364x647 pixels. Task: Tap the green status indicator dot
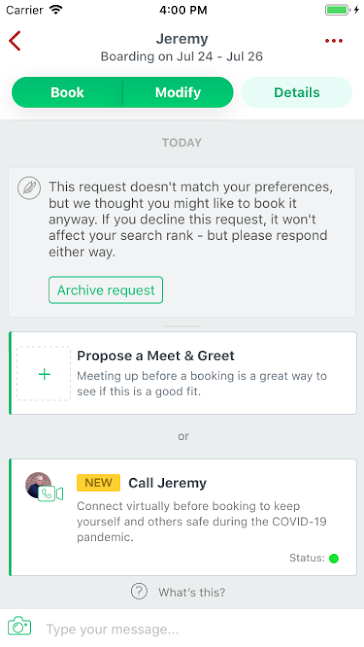pyautogui.click(x=334, y=558)
